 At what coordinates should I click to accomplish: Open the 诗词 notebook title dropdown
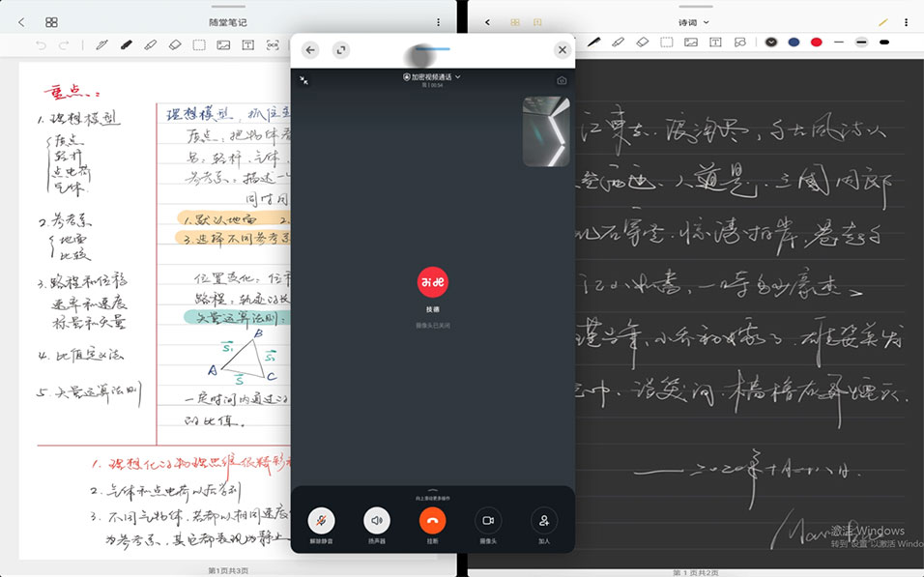(694, 22)
